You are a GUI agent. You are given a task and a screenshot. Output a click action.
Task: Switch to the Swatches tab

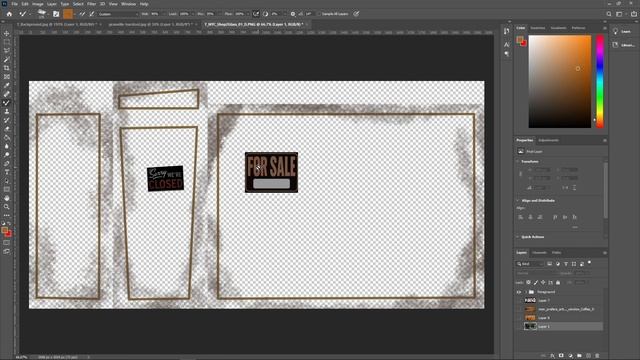(538, 28)
